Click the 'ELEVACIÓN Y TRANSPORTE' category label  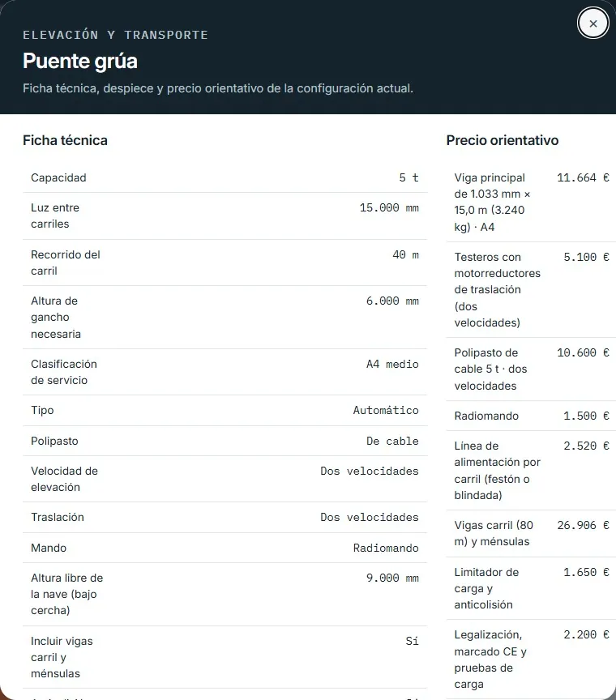[x=115, y=35]
